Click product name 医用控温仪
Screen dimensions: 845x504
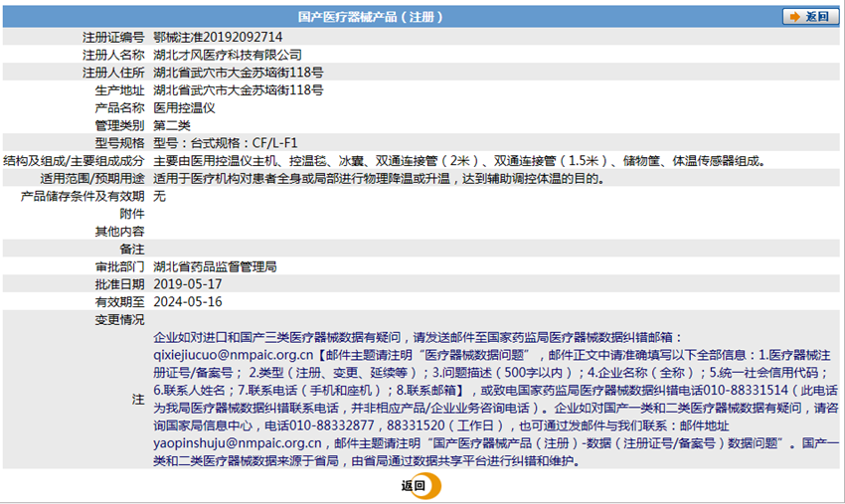pyautogui.click(x=184, y=107)
